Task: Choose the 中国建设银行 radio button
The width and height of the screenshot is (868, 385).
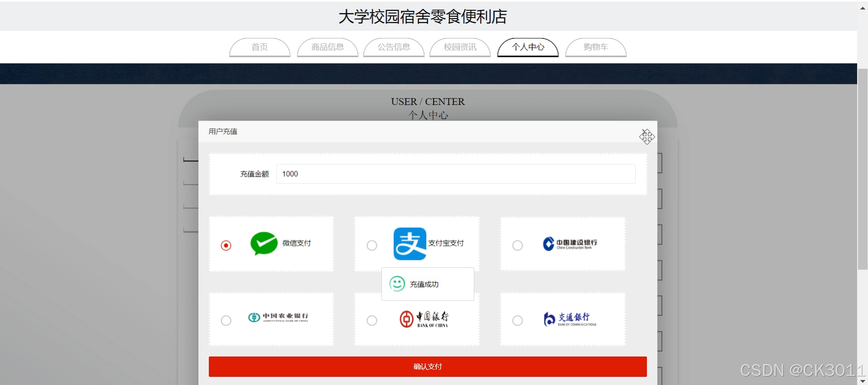Action: 518,245
